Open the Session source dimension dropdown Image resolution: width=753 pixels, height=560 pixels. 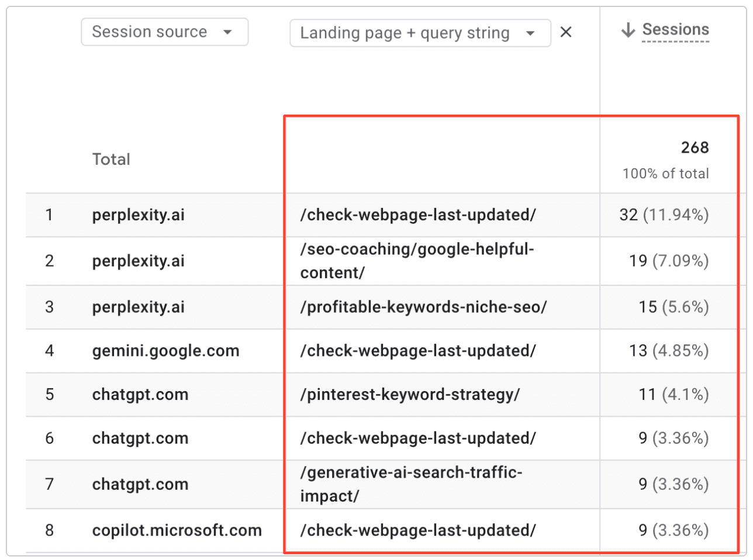click(x=164, y=32)
